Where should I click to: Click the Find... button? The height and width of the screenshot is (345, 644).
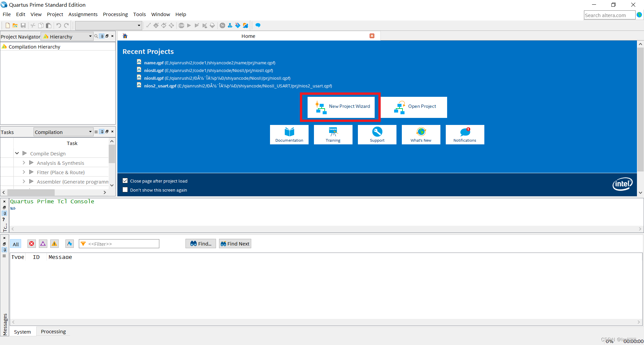pyautogui.click(x=201, y=244)
